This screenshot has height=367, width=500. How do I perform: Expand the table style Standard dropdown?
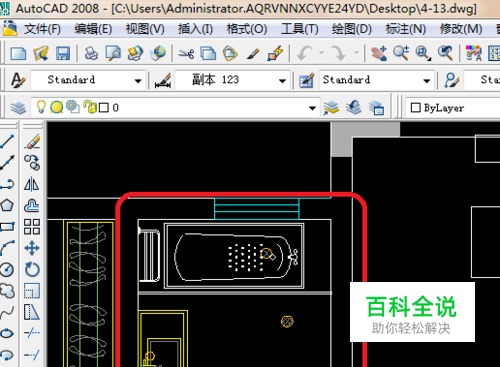point(426,81)
